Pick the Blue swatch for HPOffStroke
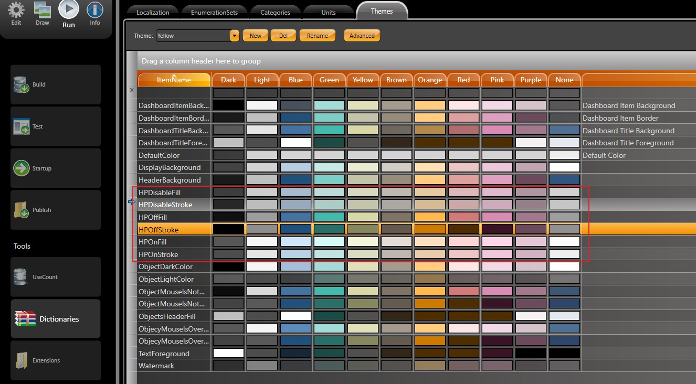696x384 pixels. click(x=296, y=230)
